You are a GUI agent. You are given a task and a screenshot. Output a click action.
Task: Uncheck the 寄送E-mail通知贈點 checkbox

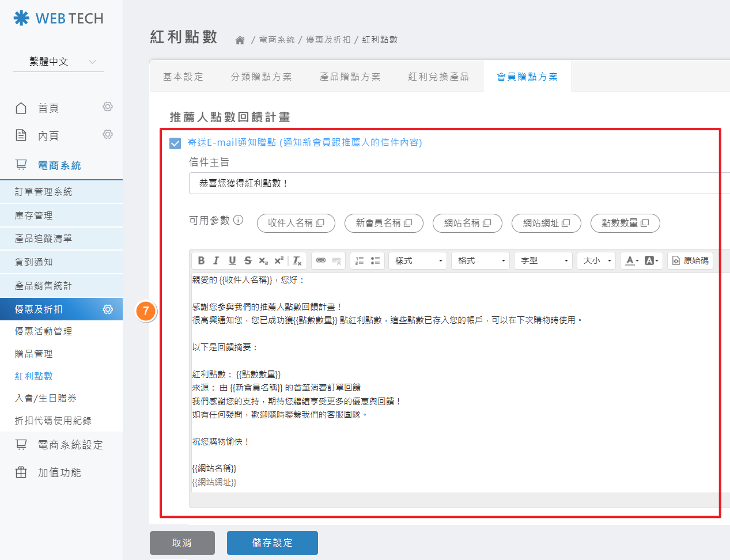pyautogui.click(x=175, y=143)
